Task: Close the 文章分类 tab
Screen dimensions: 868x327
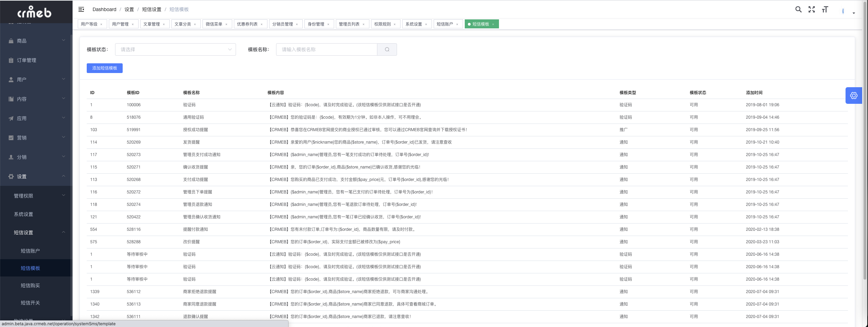Action: 195,24
